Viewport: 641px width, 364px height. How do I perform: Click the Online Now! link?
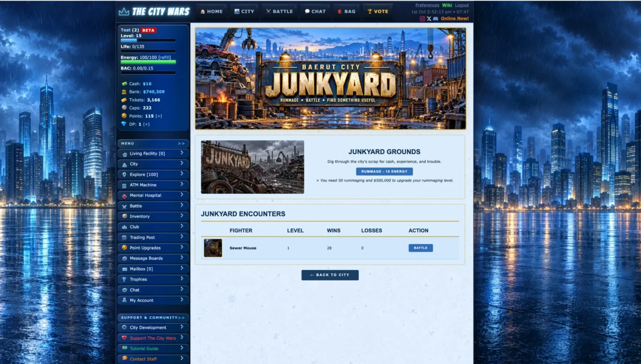455,19
